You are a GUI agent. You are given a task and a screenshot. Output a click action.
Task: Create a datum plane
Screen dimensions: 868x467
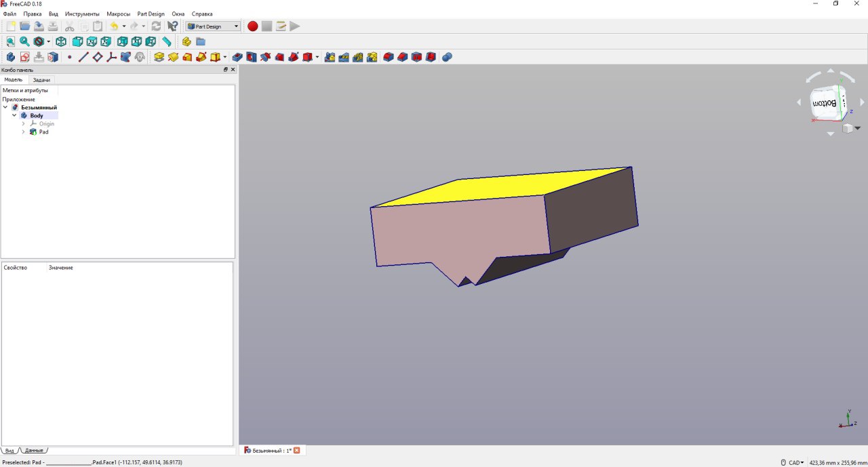coord(98,57)
